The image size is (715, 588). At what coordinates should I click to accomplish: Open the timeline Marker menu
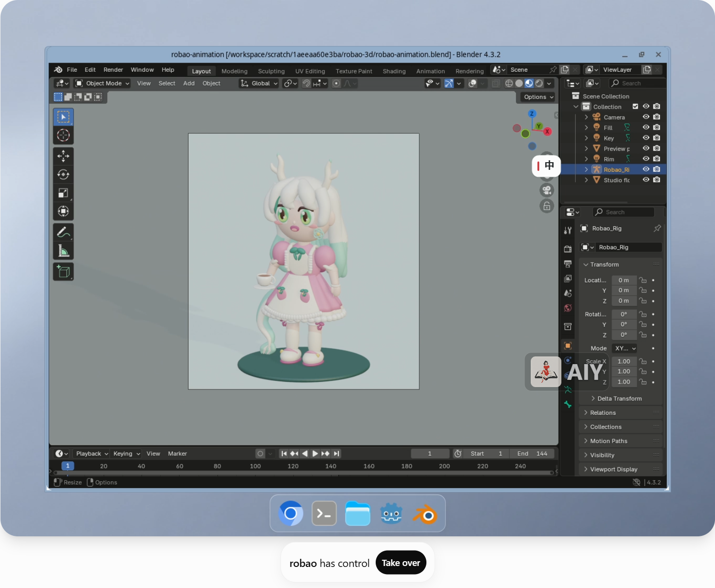[x=178, y=454]
